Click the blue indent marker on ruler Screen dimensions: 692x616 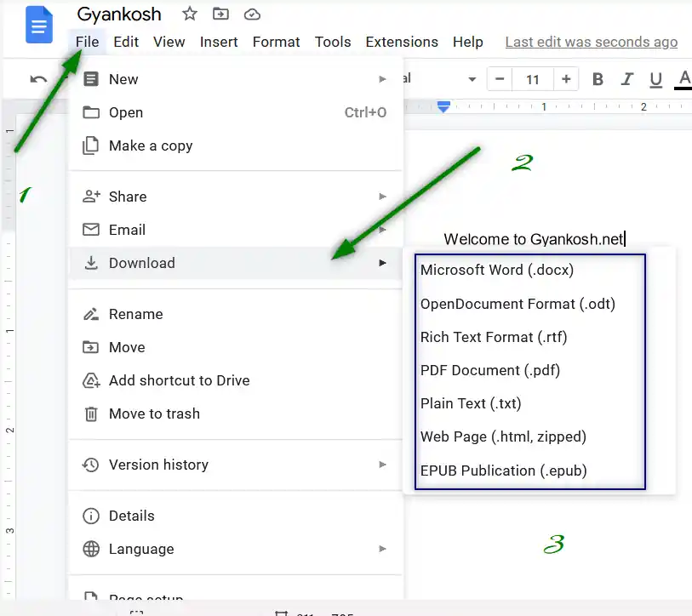tap(443, 106)
